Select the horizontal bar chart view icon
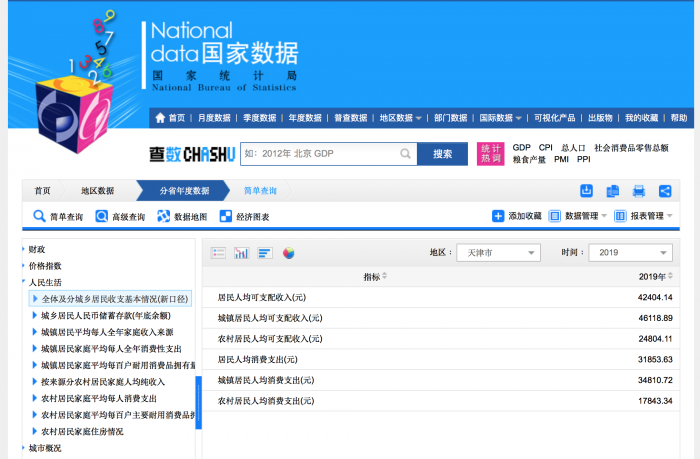 pos(264,253)
